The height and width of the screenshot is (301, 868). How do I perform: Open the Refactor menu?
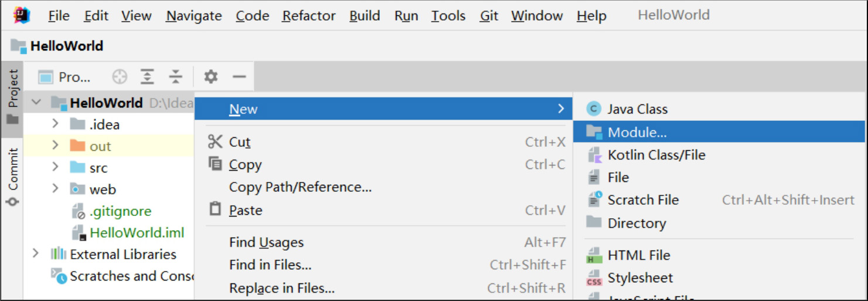point(309,16)
